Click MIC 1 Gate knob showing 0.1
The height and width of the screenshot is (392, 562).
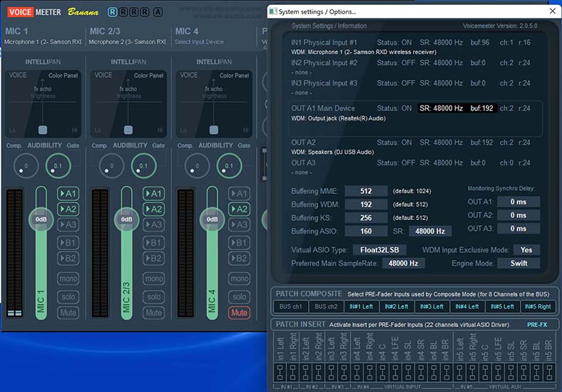coord(58,166)
